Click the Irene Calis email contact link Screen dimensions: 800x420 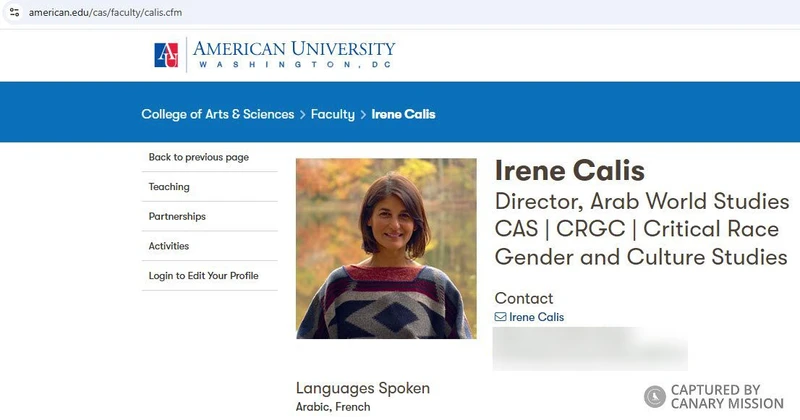tap(536, 317)
